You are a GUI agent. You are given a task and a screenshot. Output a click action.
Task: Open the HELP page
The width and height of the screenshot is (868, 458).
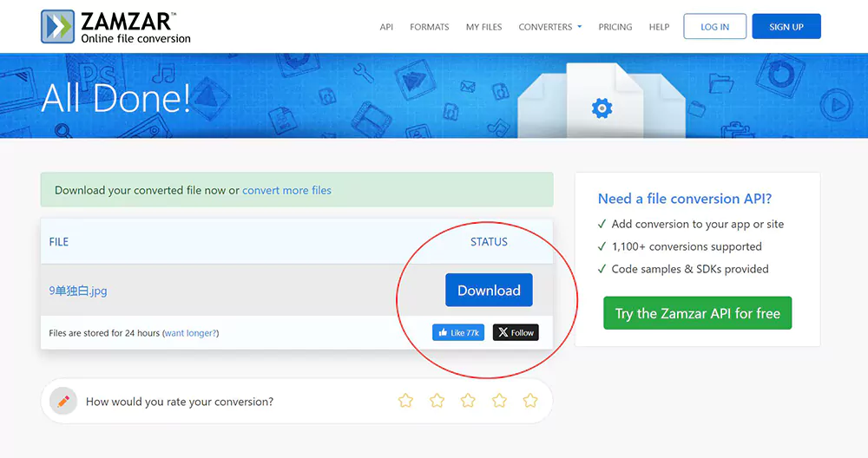click(x=659, y=27)
